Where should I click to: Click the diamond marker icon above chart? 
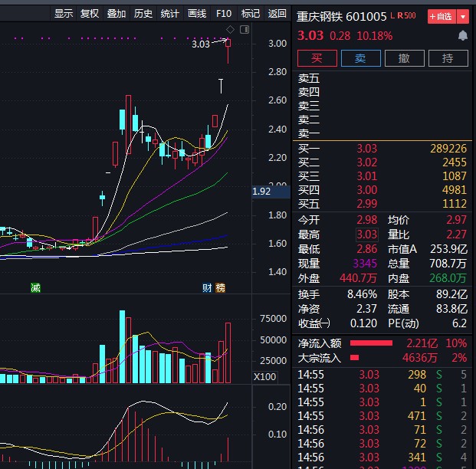pyautogui.click(x=230, y=29)
